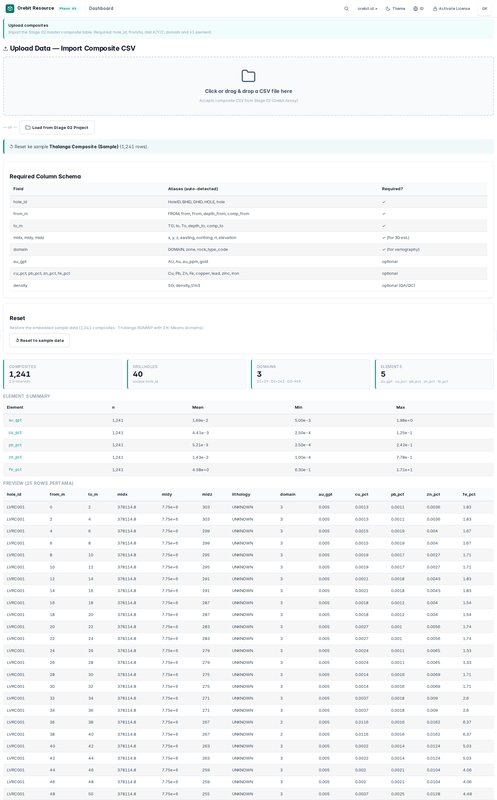
Task: Click the Phase 03 badge
Action: pos(68,9)
